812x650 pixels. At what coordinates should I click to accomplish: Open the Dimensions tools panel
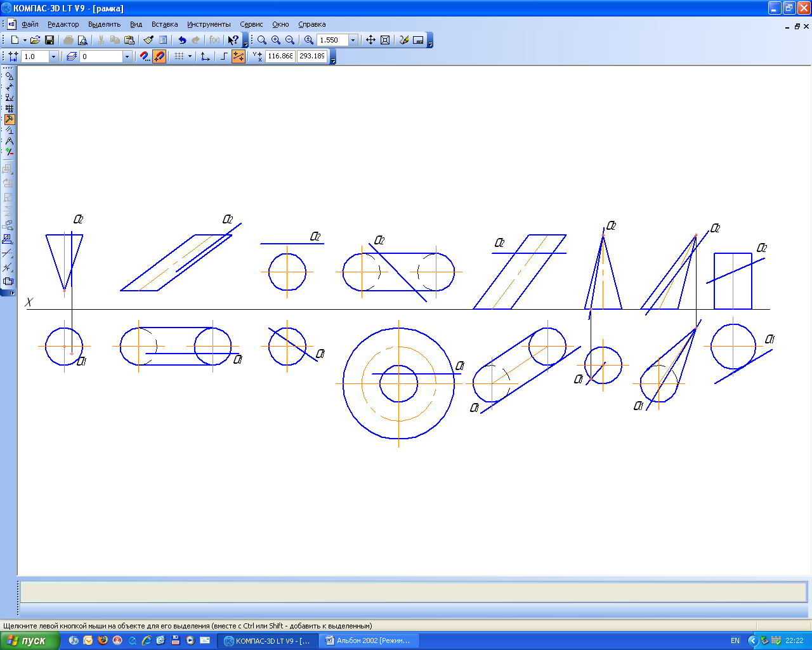click(9, 87)
